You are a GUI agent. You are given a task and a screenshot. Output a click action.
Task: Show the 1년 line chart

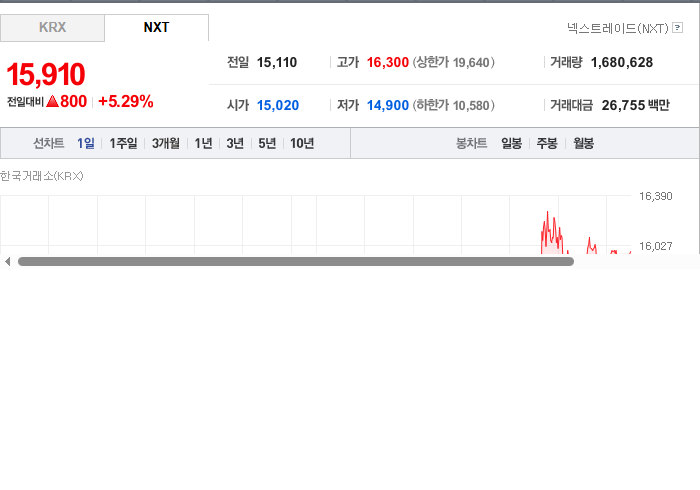(x=203, y=143)
